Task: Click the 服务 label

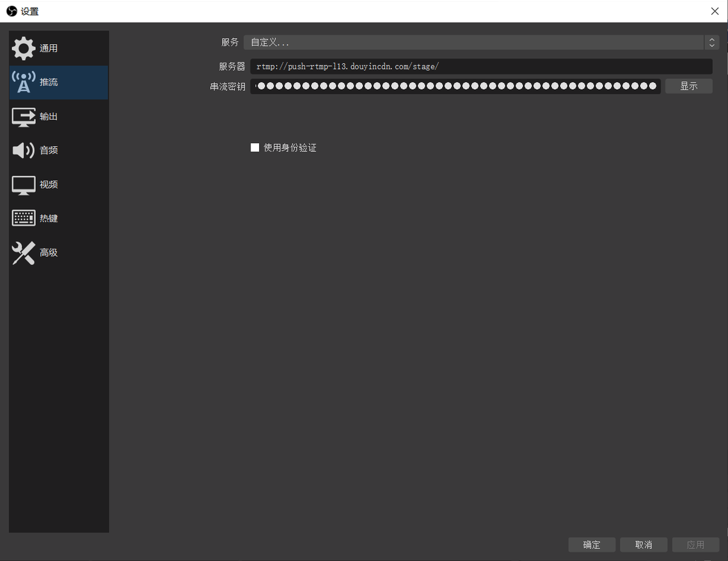Action: click(x=230, y=42)
